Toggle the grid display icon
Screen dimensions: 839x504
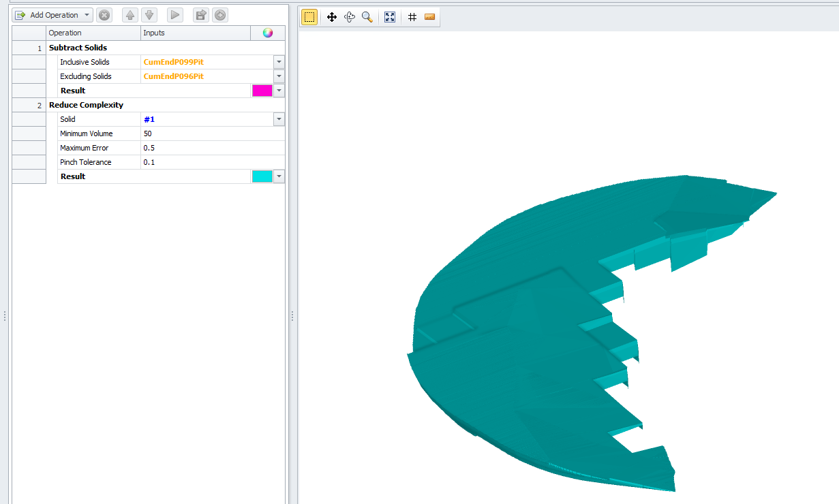[412, 17]
